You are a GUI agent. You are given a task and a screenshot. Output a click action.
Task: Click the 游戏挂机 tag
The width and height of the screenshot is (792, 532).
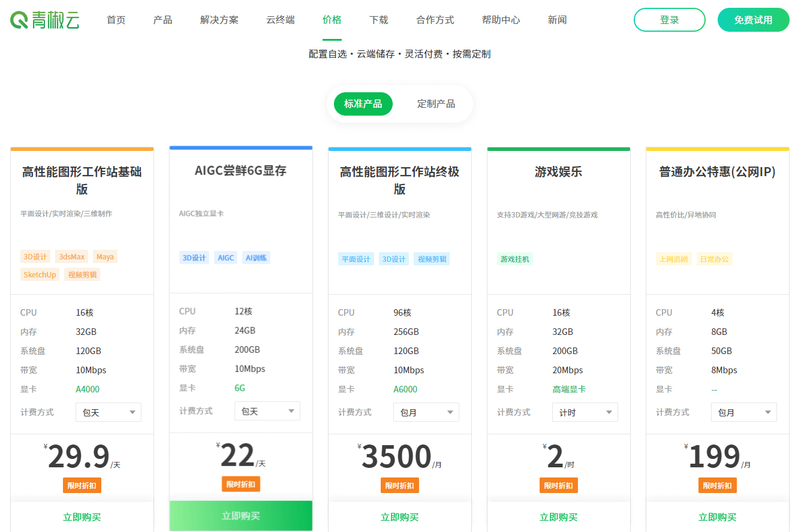pyautogui.click(x=515, y=259)
